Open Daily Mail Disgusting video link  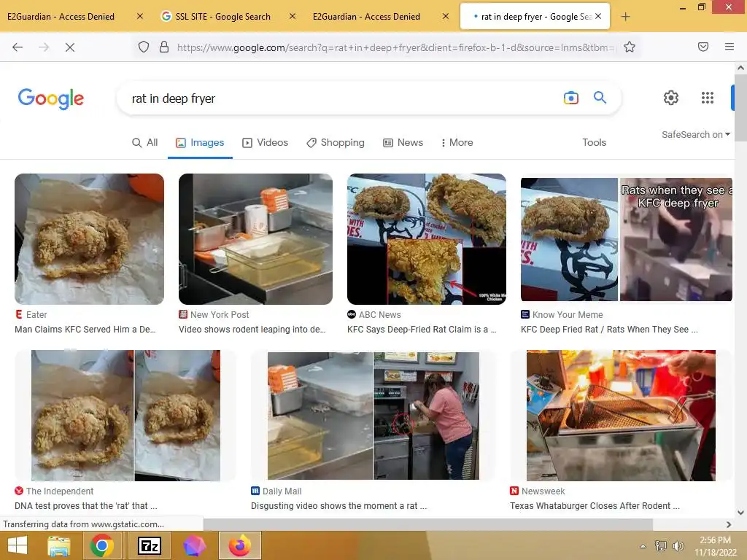[x=338, y=506]
